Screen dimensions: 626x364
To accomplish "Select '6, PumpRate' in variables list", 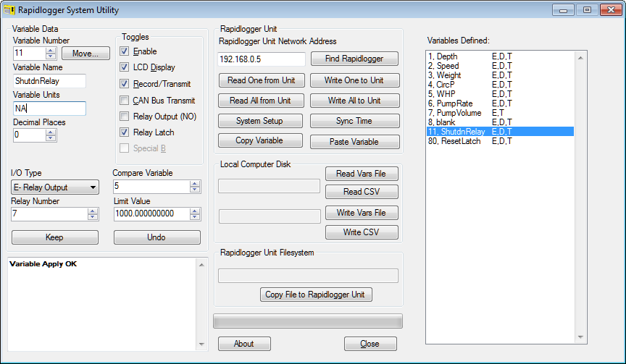I will tap(500, 103).
